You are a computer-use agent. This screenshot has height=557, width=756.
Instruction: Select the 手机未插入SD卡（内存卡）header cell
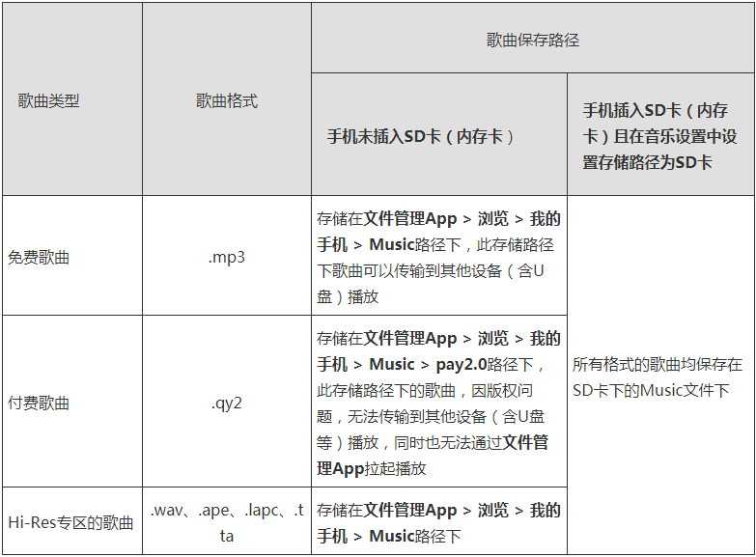coord(439,134)
